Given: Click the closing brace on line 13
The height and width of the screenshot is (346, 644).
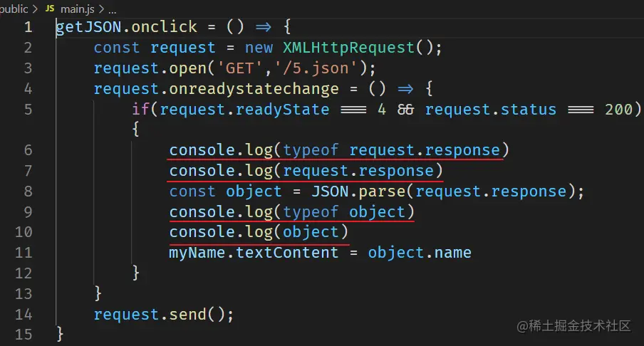Looking at the screenshot, I should tap(98, 294).
